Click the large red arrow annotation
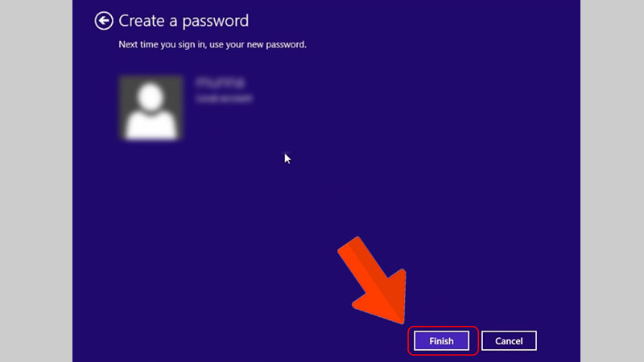 tap(374, 281)
